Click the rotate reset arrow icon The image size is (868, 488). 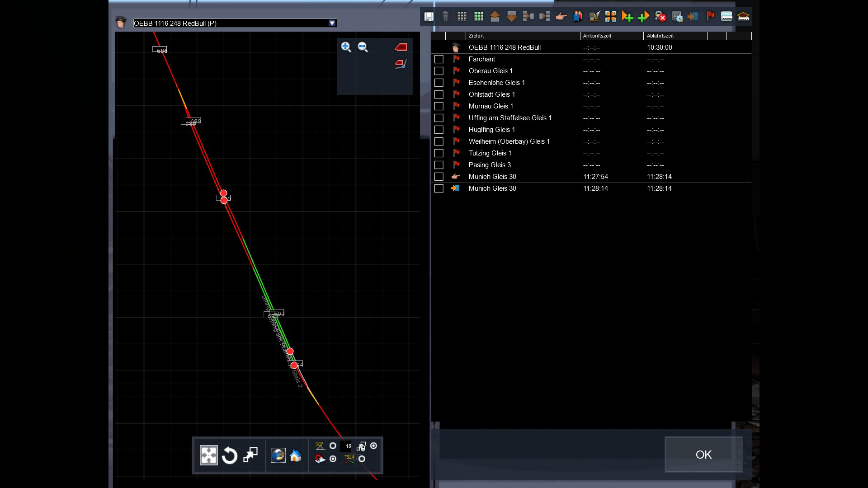230,455
